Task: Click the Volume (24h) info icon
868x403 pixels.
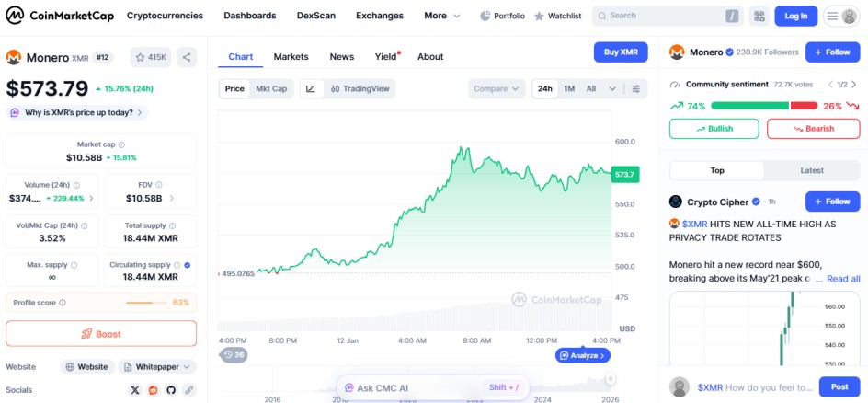Action: pyautogui.click(x=76, y=186)
